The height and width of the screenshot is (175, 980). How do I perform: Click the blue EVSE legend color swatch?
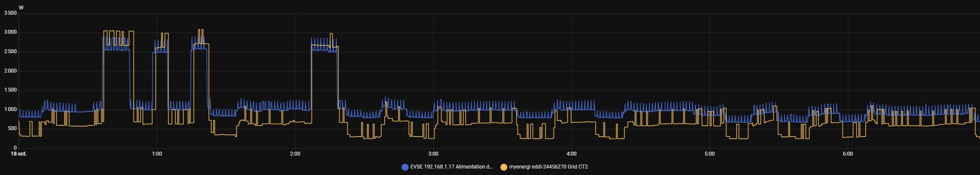coord(405,167)
